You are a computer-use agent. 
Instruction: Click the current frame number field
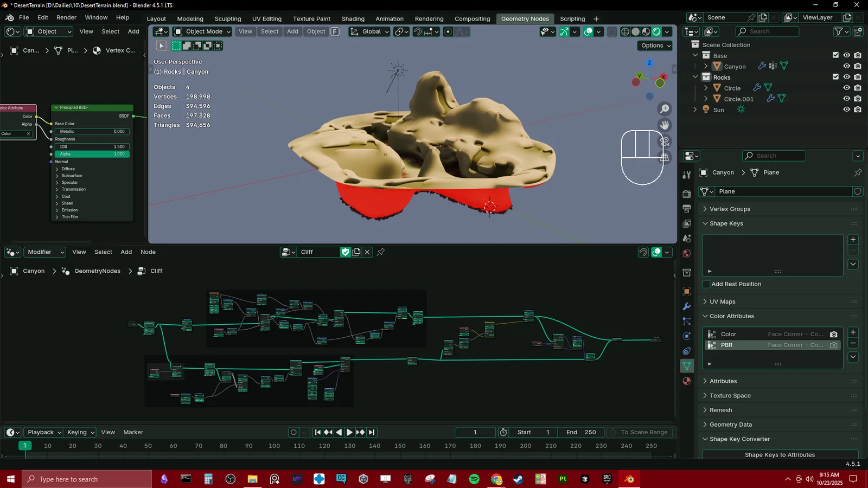(x=475, y=432)
